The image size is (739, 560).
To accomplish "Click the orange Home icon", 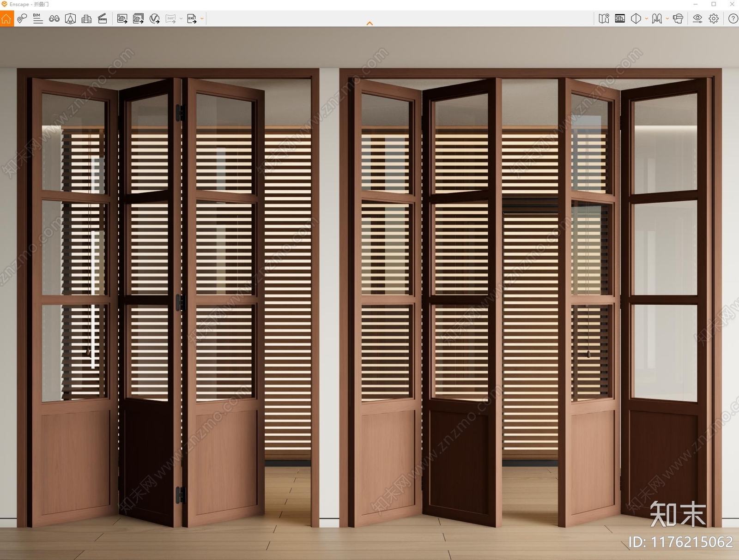I will (6, 19).
